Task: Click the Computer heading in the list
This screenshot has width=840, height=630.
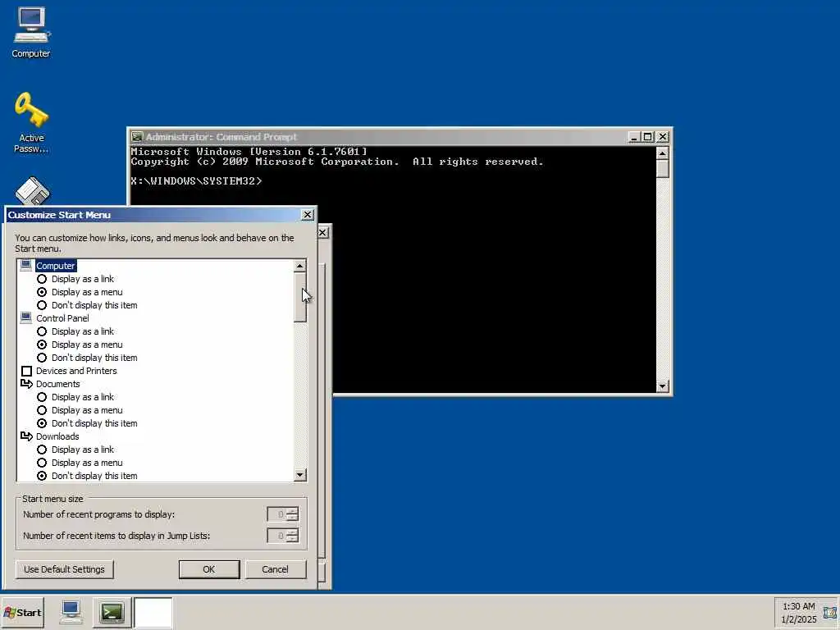Action: pyautogui.click(x=56, y=265)
